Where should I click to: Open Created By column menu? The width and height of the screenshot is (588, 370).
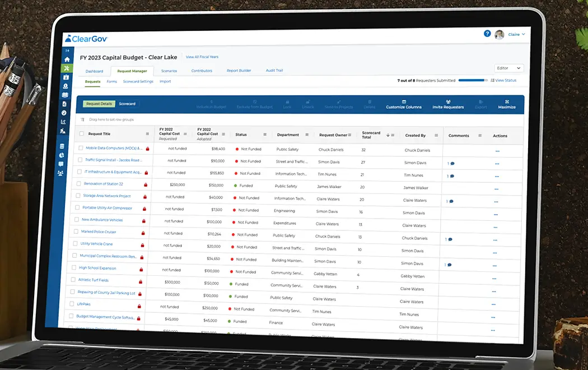pos(436,136)
